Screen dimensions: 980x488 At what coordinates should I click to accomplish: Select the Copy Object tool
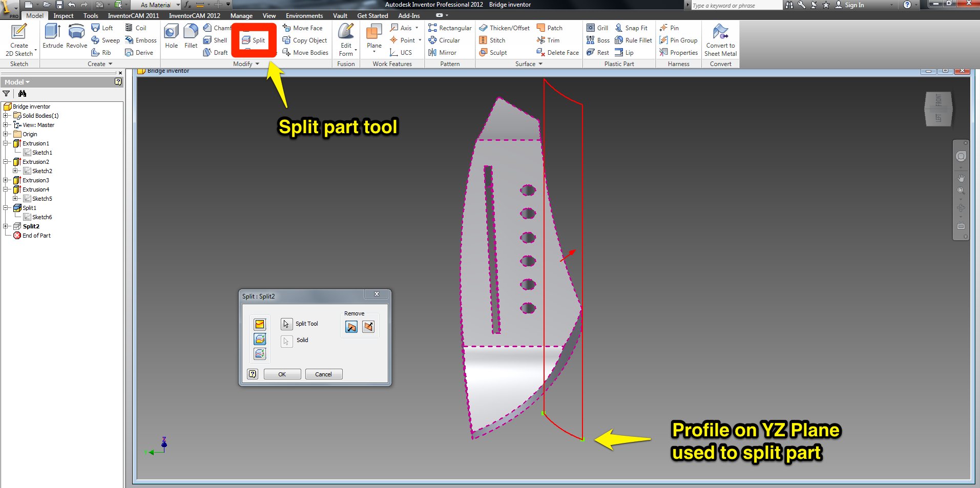click(305, 40)
